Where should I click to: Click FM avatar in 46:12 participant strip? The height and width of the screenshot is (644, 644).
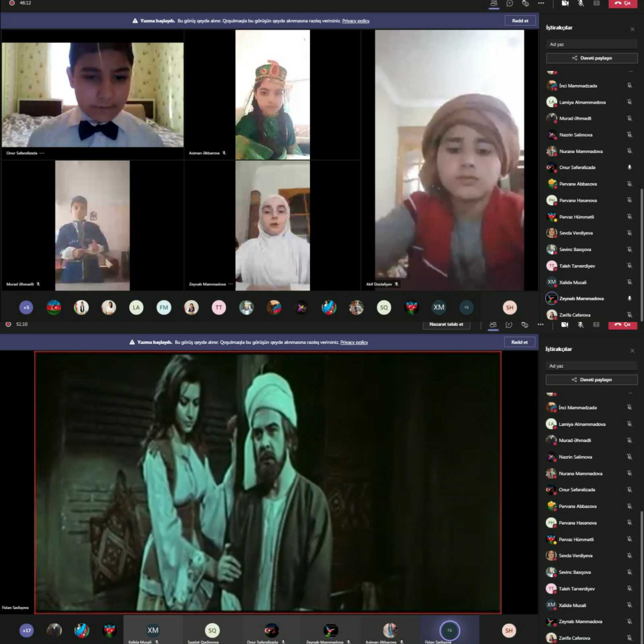tap(164, 308)
